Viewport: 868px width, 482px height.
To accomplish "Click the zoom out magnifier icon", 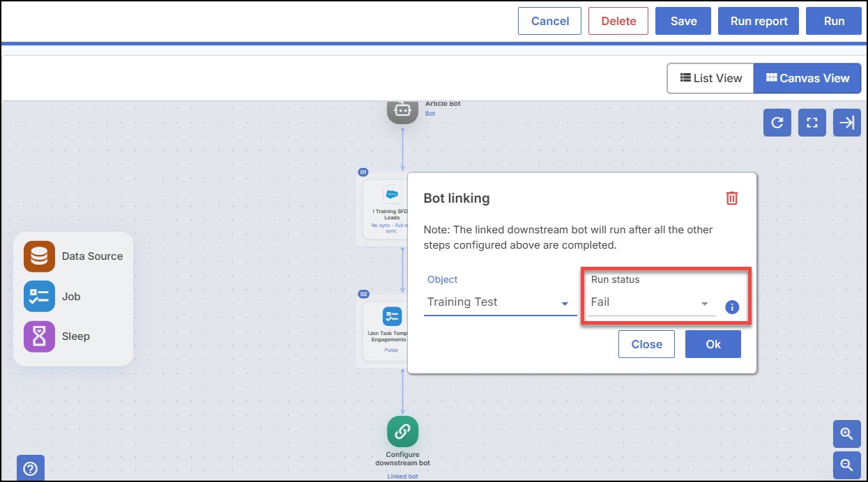I will [847, 465].
